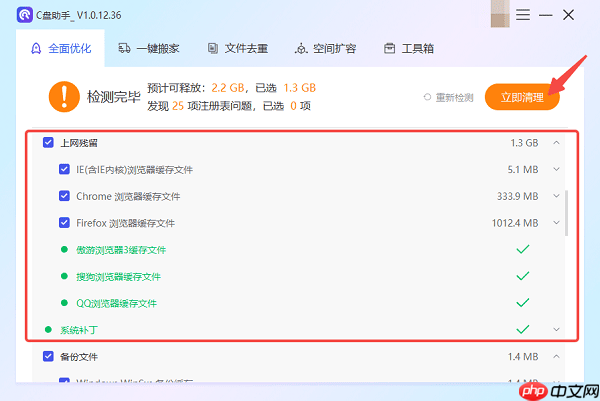600x401 pixels.
Task: Click the refresh icon beside 重新检测
Action: [x=427, y=97]
